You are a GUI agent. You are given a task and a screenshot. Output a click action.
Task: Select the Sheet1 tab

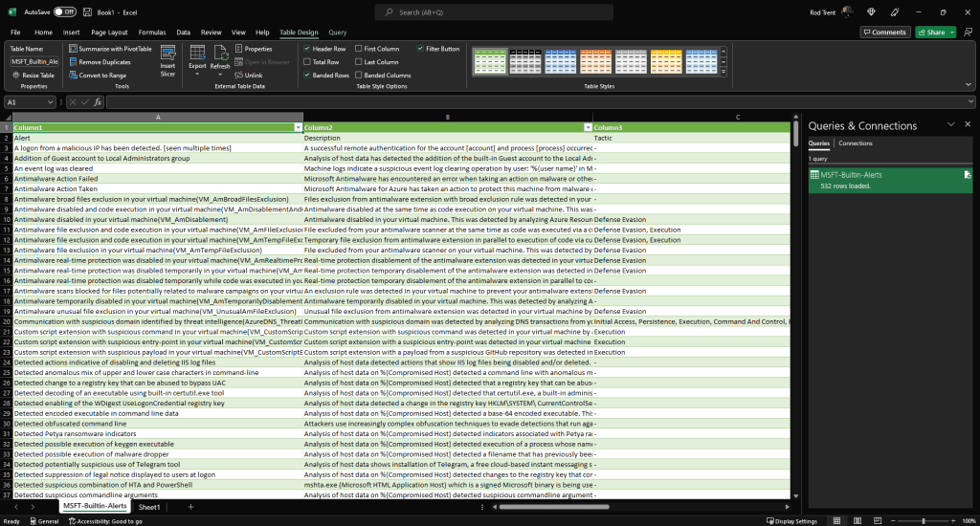[149, 507]
